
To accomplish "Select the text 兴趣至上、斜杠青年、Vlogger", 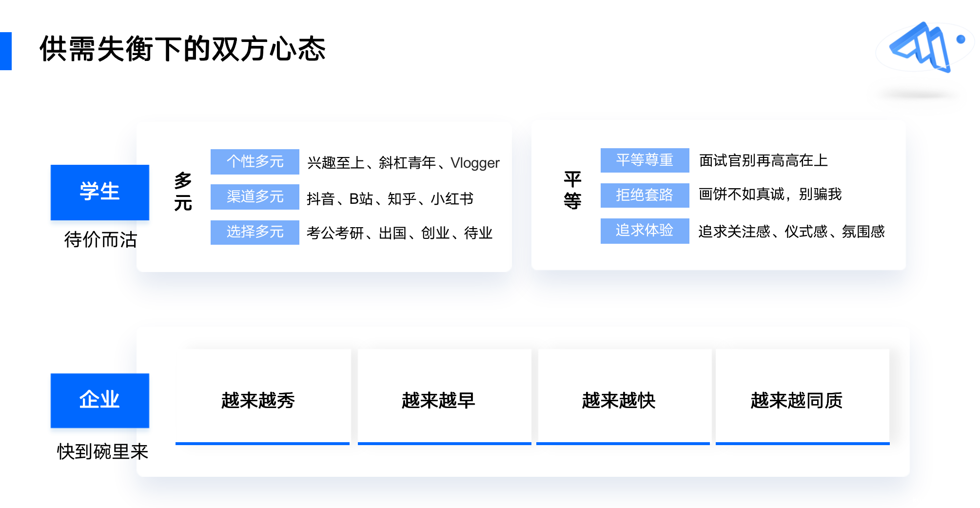I will pos(403,163).
